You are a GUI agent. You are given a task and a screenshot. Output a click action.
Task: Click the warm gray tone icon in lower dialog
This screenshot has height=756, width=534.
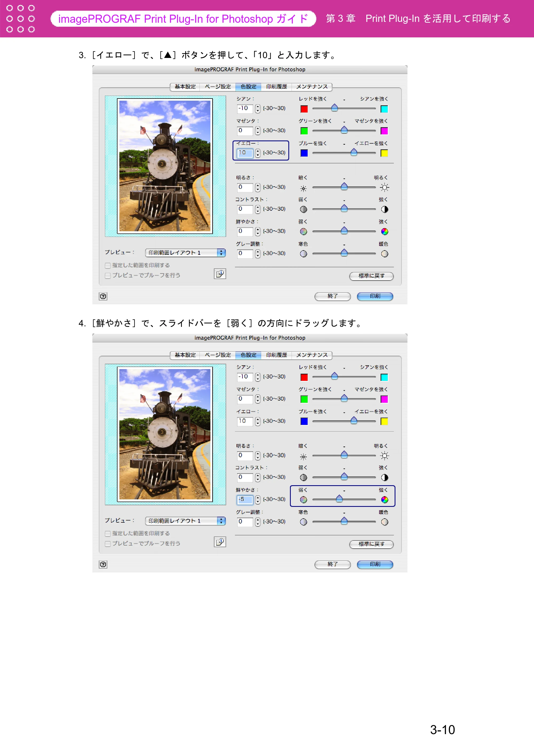click(384, 522)
